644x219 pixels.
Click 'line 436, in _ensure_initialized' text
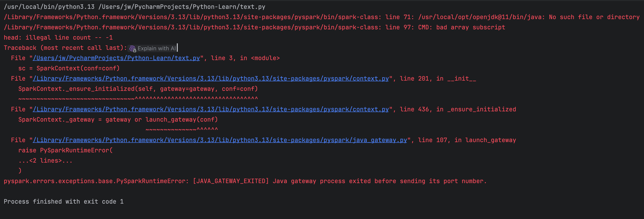pyautogui.click(x=458, y=109)
